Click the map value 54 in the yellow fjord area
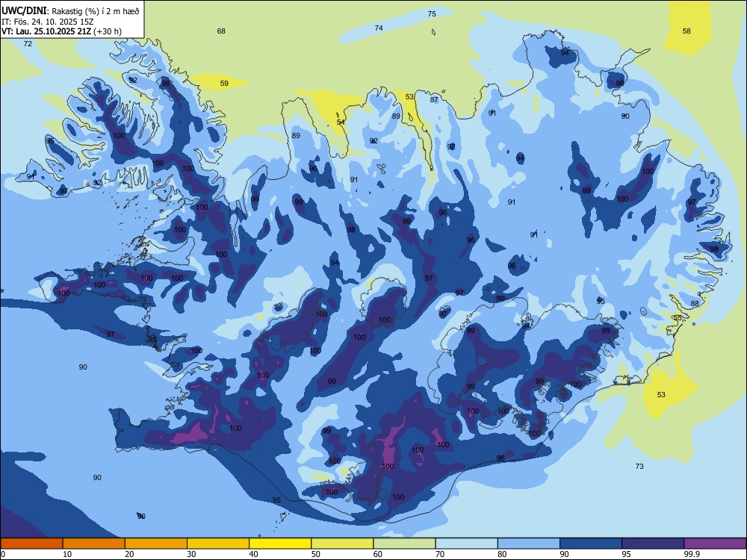This screenshot has height=560, width=747. click(x=341, y=122)
